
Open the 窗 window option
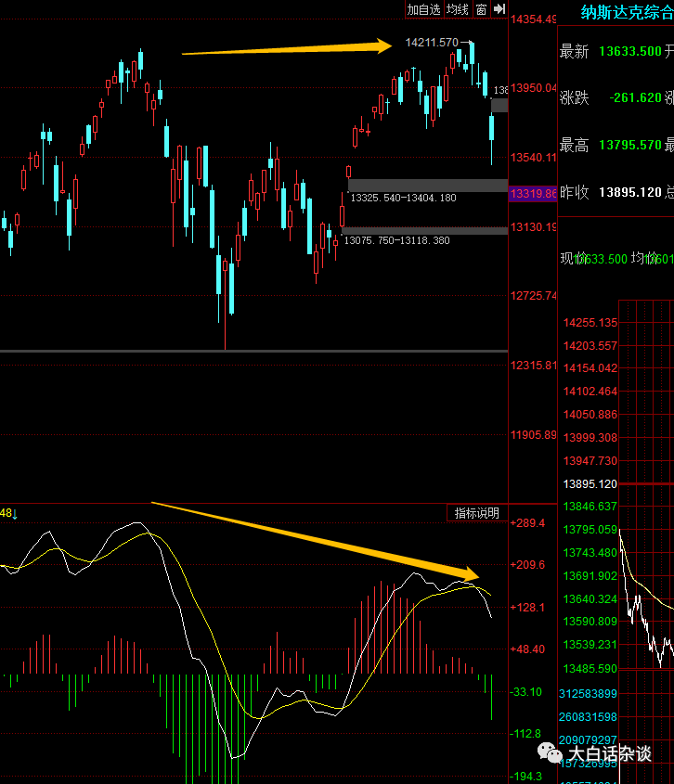(x=481, y=9)
